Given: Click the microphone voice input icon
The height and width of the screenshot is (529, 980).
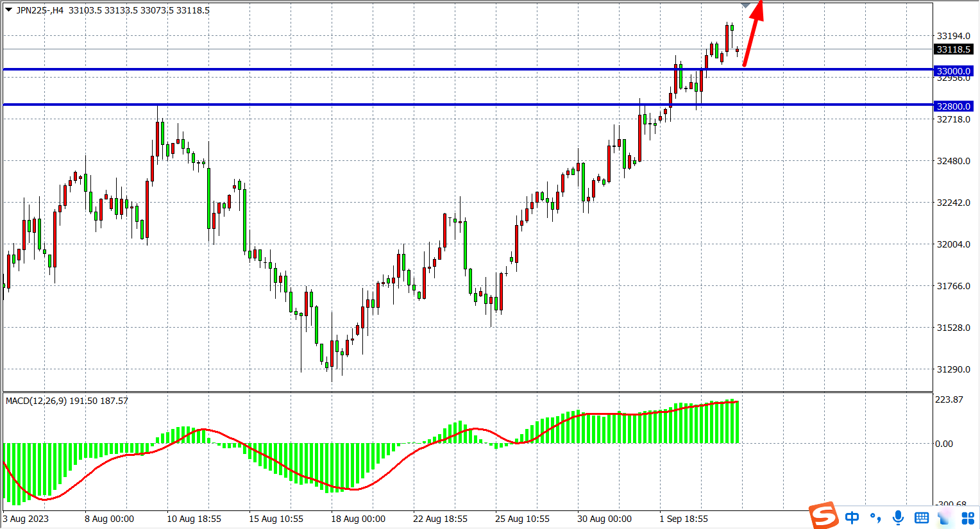Looking at the screenshot, I should click(x=899, y=517).
